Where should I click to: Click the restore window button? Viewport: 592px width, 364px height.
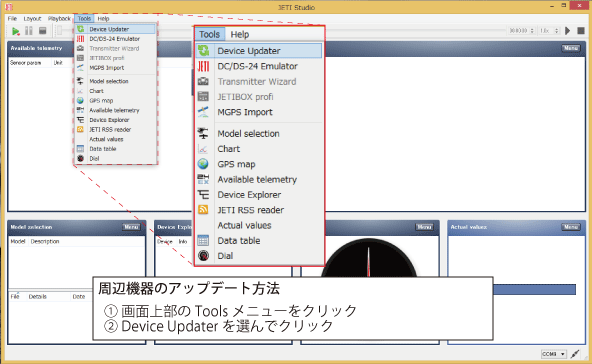point(564,6)
